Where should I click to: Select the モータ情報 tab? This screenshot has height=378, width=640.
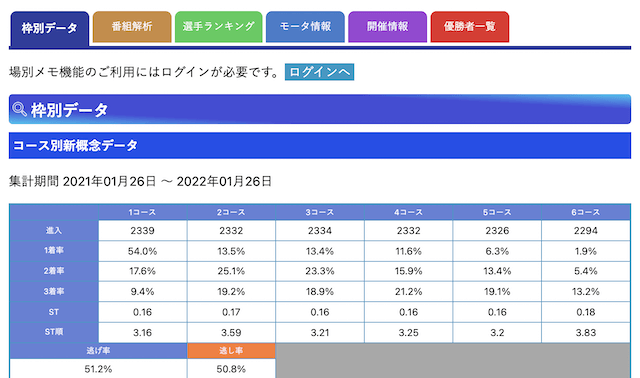point(305,27)
